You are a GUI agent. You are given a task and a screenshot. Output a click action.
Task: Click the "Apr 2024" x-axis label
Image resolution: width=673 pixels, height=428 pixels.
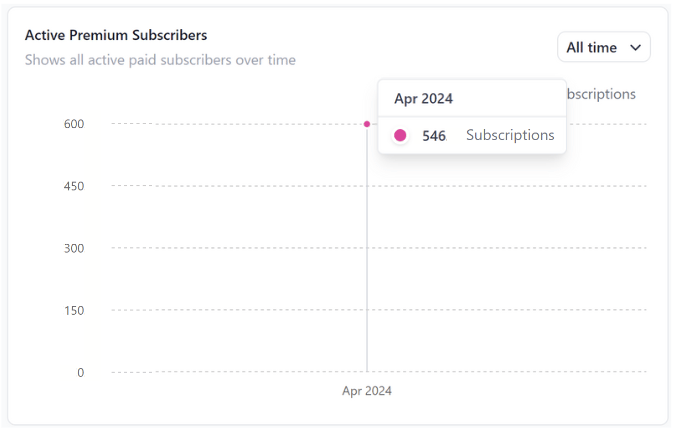(x=367, y=391)
